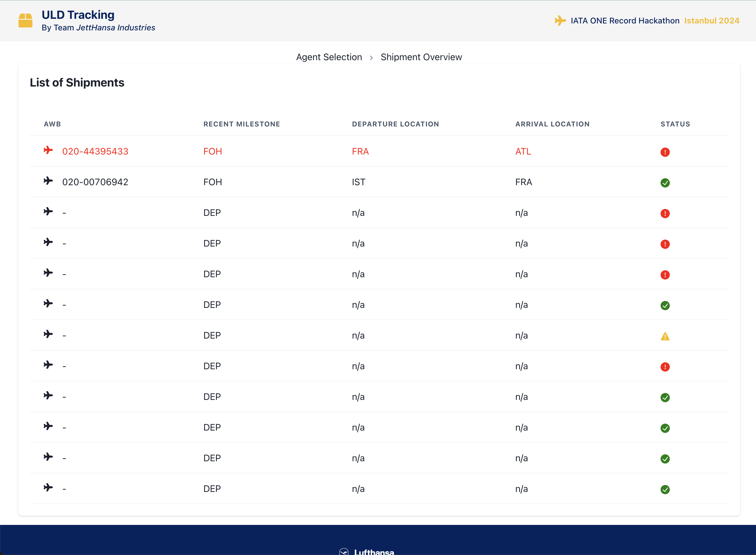This screenshot has width=756, height=555.
Task: Click the ULD Tracking title
Action: pos(78,15)
